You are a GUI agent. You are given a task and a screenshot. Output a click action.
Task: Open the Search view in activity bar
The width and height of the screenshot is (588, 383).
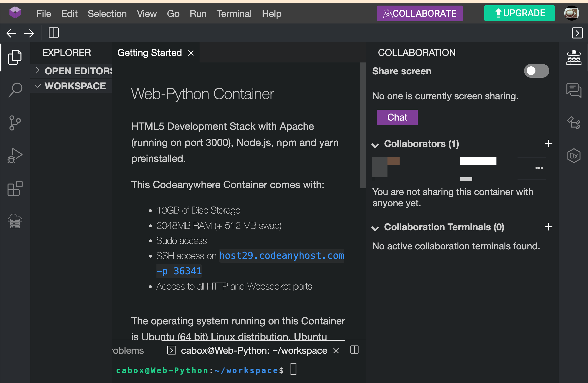15,90
